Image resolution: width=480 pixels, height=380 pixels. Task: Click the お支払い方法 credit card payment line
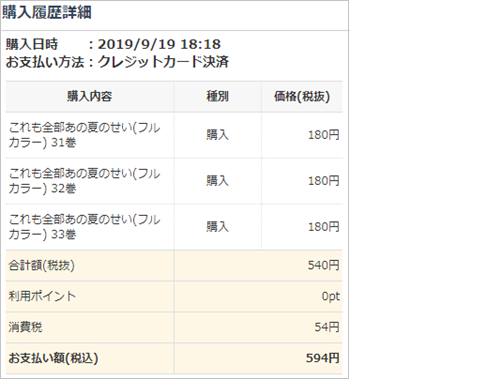pyautogui.click(x=117, y=62)
